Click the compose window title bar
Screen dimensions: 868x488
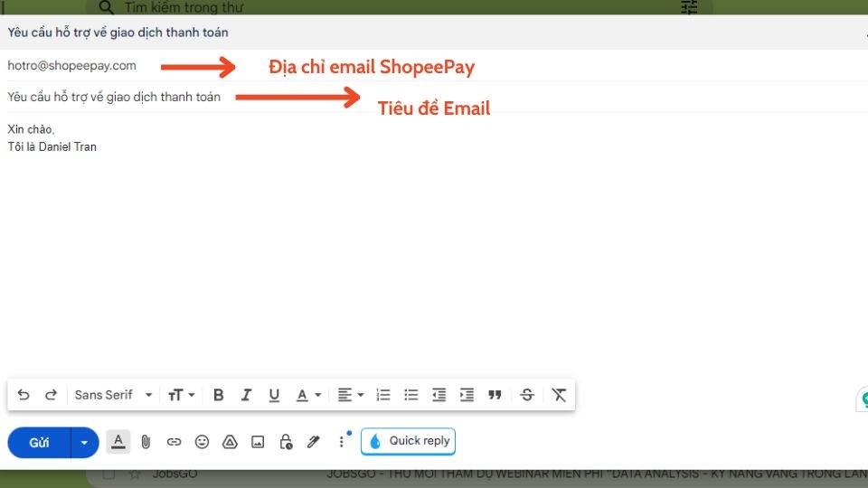tap(434, 33)
